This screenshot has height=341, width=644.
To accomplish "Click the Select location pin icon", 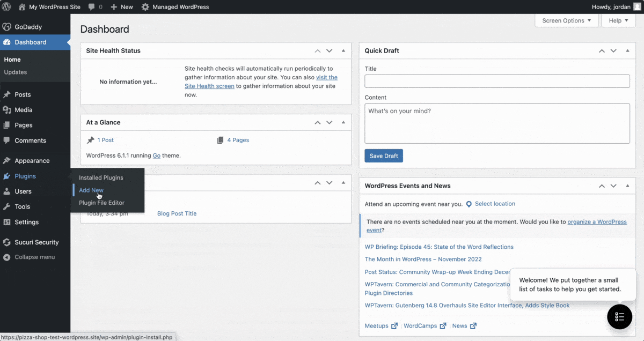I will [469, 204].
